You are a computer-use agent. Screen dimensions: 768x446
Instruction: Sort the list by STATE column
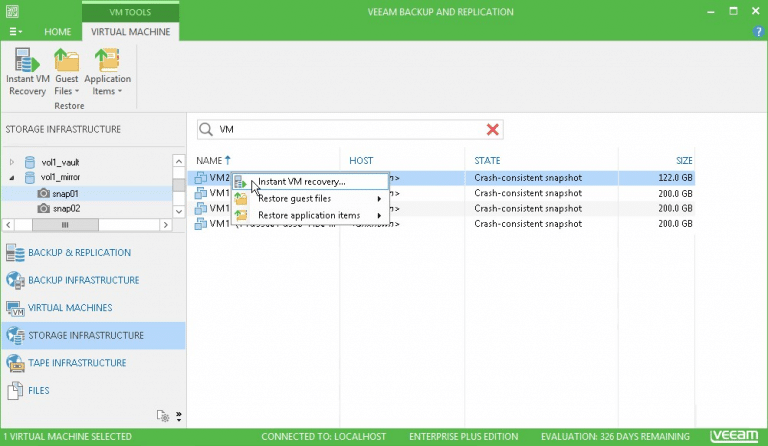487,161
